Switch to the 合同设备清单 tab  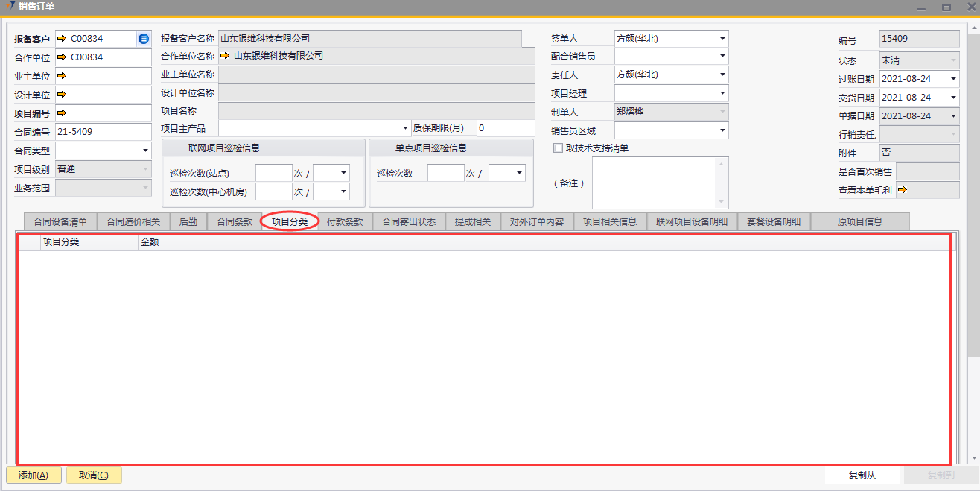60,221
